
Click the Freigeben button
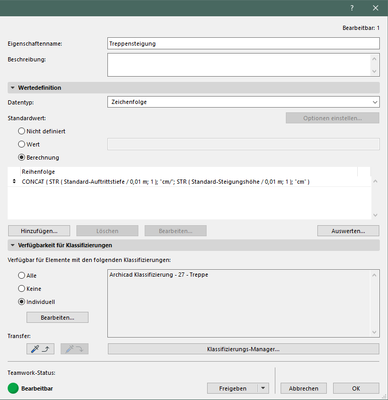click(232, 388)
